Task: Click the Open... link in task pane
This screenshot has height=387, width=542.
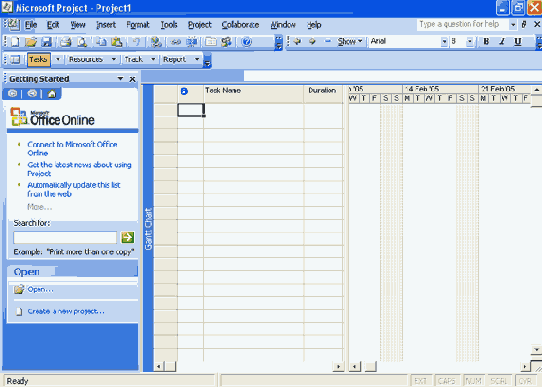Action: point(40,289)
